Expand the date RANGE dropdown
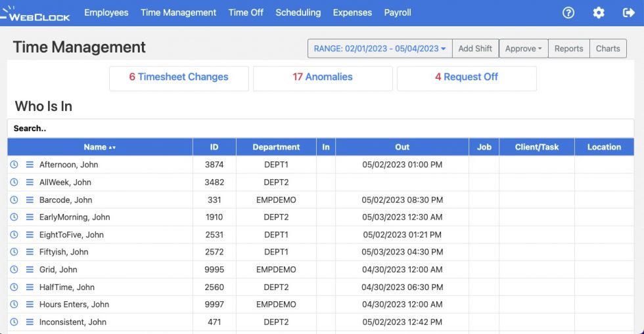This screenshot has height=334, width=644. [380, 49]
